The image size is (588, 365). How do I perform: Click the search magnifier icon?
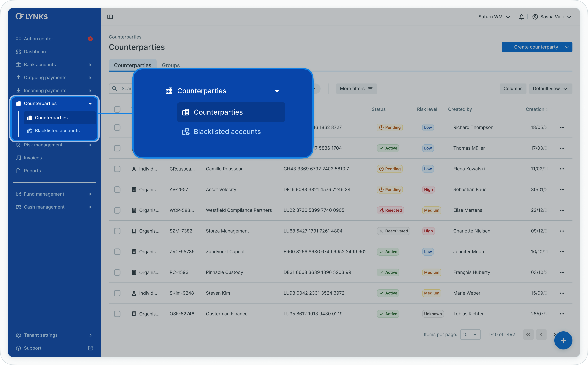coord(115,89)
